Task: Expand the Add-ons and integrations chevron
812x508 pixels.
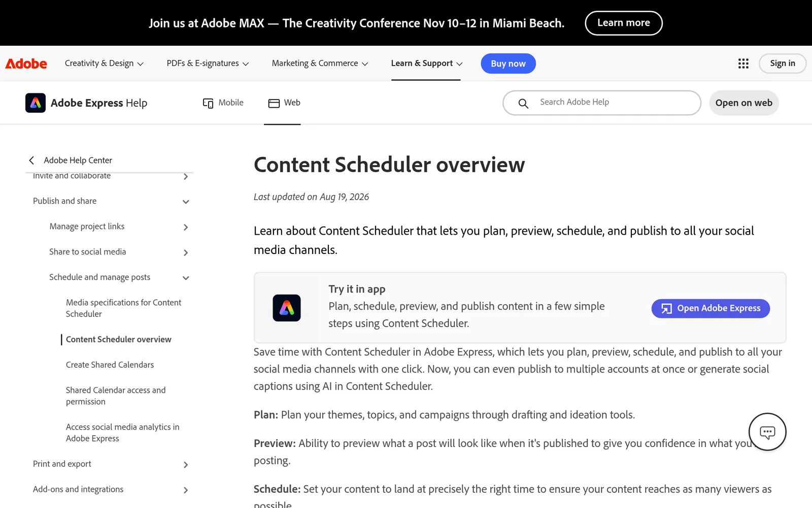Action: coord(186,490)
